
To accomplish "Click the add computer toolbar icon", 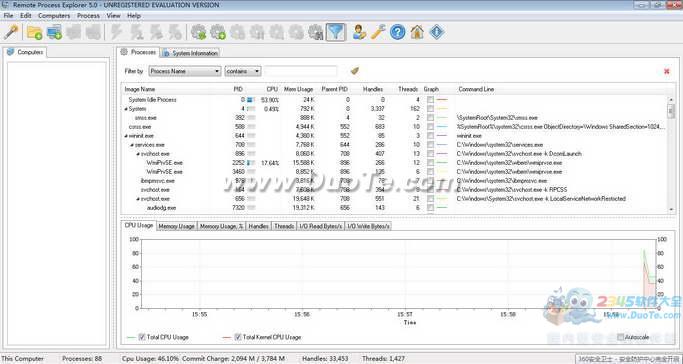I will pos(54,32).
